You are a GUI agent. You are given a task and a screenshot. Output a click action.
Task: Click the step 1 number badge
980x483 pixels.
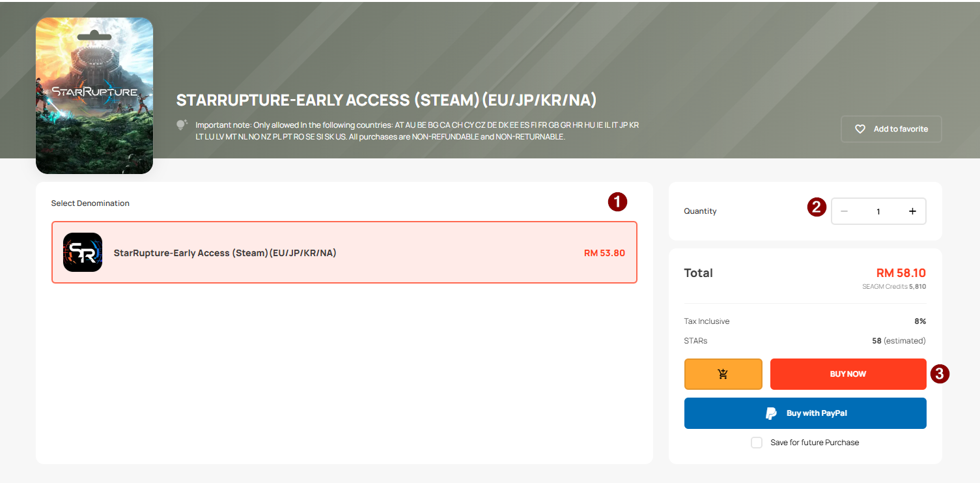pos(617,202)
